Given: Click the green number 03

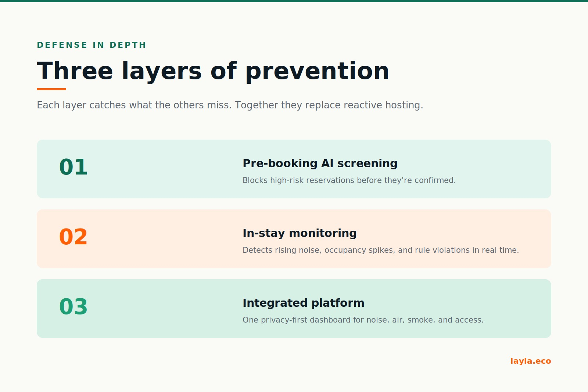Looking at the screenshot, I should tap(73, 307).
